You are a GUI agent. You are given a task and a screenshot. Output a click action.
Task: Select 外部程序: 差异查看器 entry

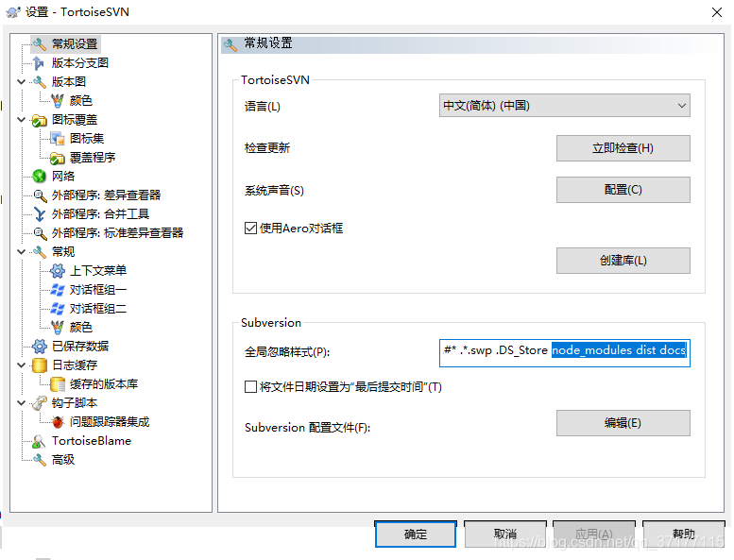(x=106, y=195)
